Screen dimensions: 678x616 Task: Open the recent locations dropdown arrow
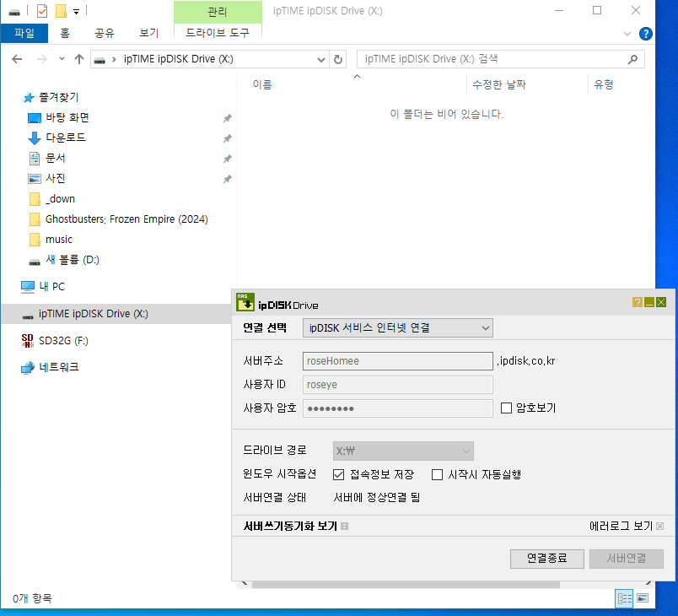point(62,59)
